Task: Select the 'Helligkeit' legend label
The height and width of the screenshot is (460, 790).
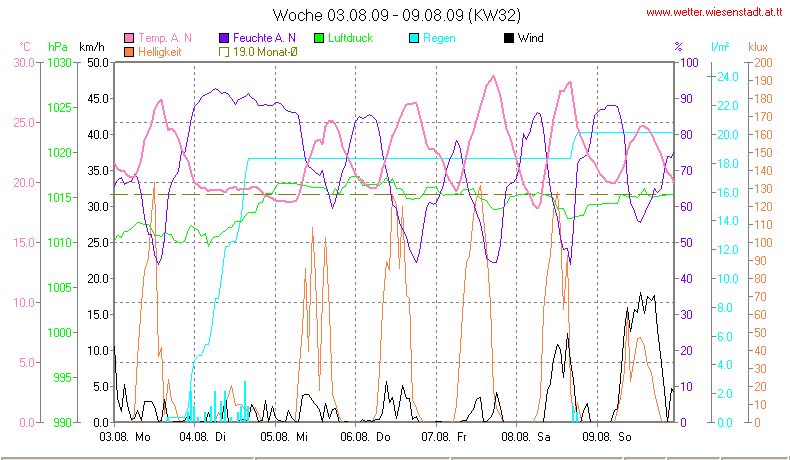Action: coord(160,52)
